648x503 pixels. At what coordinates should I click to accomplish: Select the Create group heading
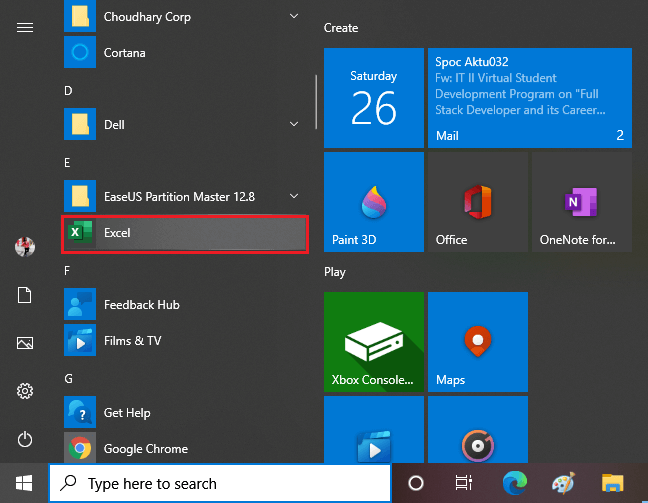tap(341, 28)
